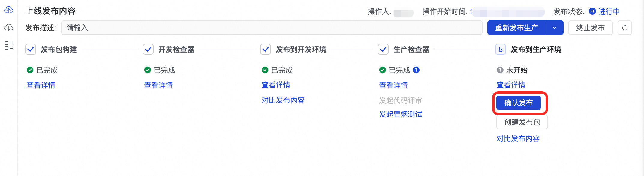Click the 生产检查器 step title
The image size is (644, 176).
click(411, 49)
